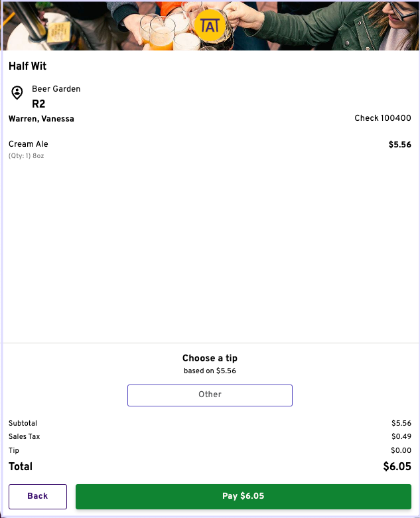Click the Check 100400 number
420x518 pixels.
coord(382,118)
